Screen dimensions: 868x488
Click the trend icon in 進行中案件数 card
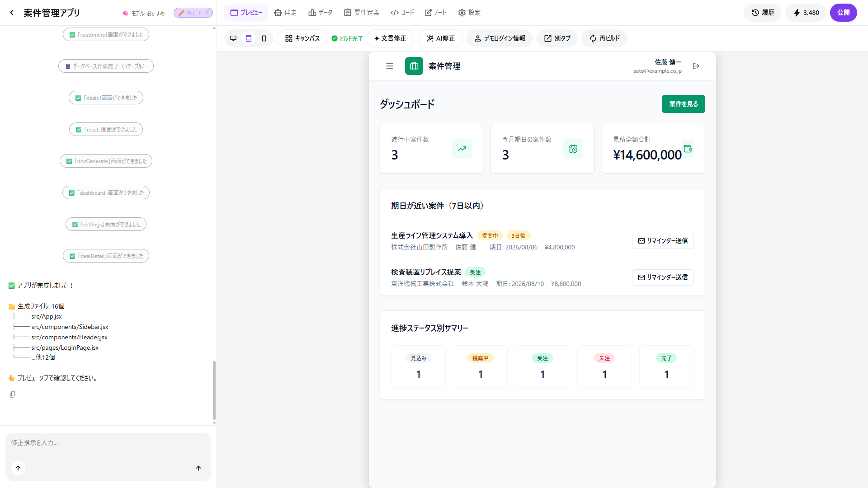pos(462,149)
